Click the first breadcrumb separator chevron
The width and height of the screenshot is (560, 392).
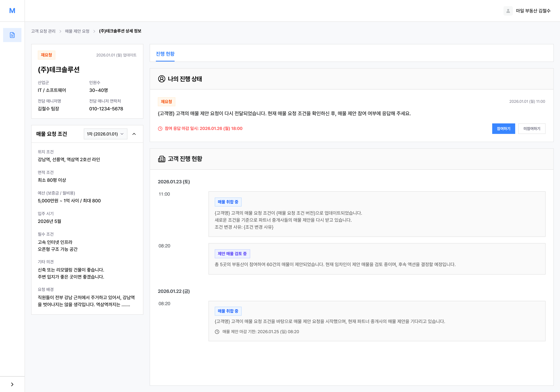pyautogui.click(x=60, y=31)
